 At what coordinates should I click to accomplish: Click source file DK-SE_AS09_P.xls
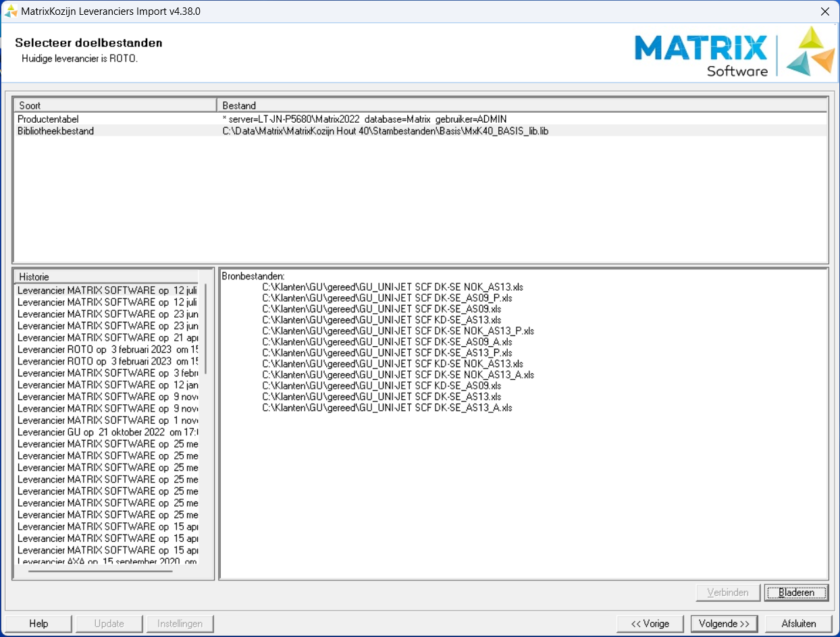coord(387,298)
